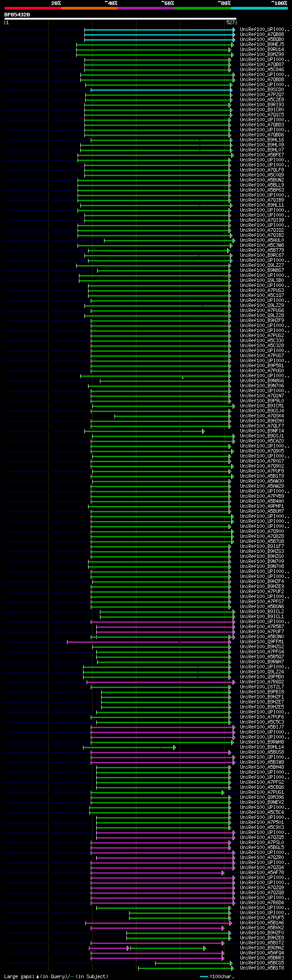Select UniRef100_A7QLF8 entry
The image size is (292, 980).
(x=262, y=170)
